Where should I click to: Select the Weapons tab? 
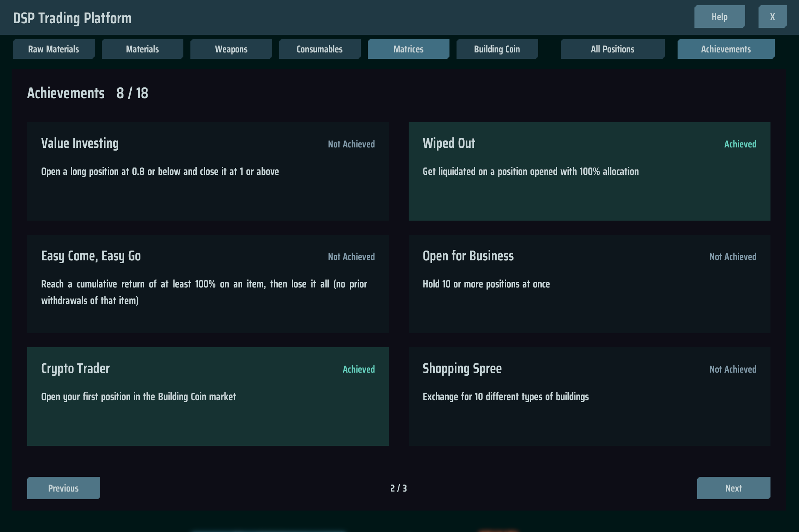(x=231, y=49)
